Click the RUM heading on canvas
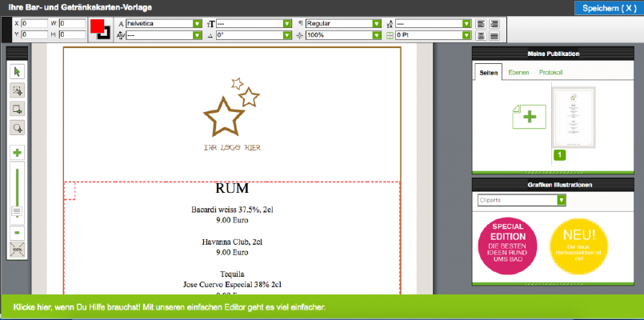The image size is (644, 320). tap(232, 189)
